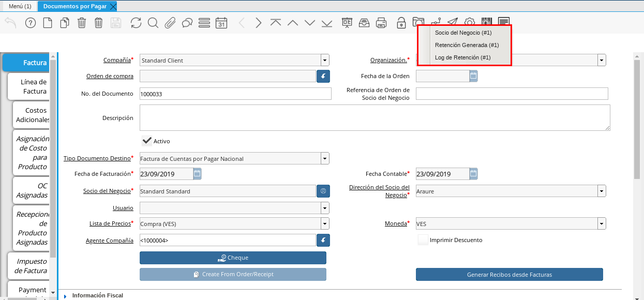Click the No. del Documento field
This screenshot has height=300, width=644.
coord(235,94)
